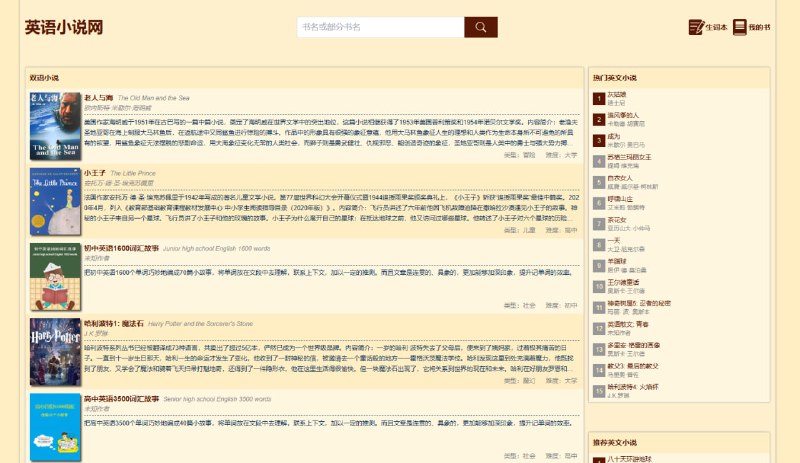Open the blue senior high 3500 words cover
This screenshot has width=800, height=463.
coord(55,426)
